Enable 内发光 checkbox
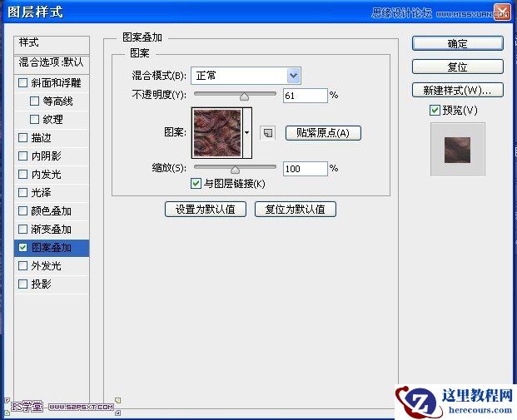The width and height of the screenshot is (517, 420). click(x=22, y=174)
